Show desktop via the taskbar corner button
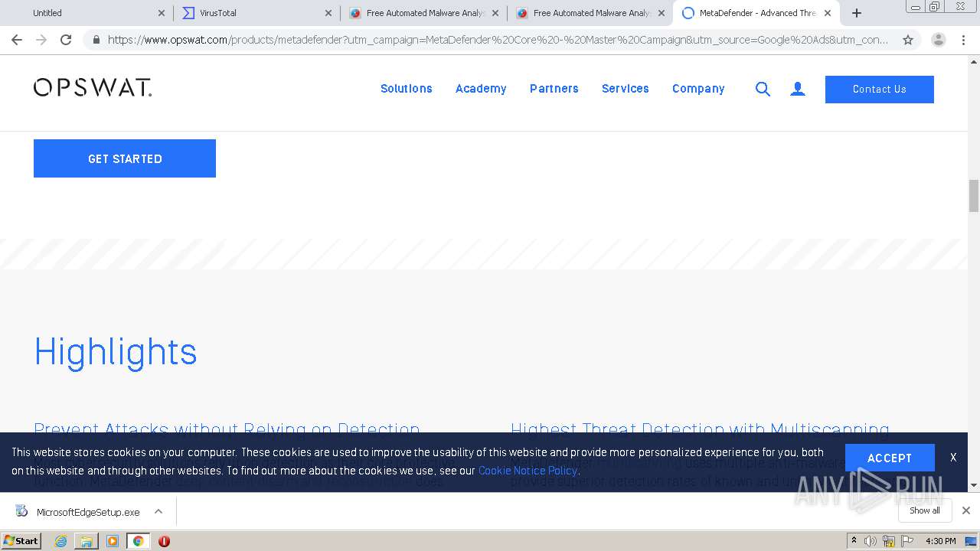Screen dimensions: 980x551 972,541
